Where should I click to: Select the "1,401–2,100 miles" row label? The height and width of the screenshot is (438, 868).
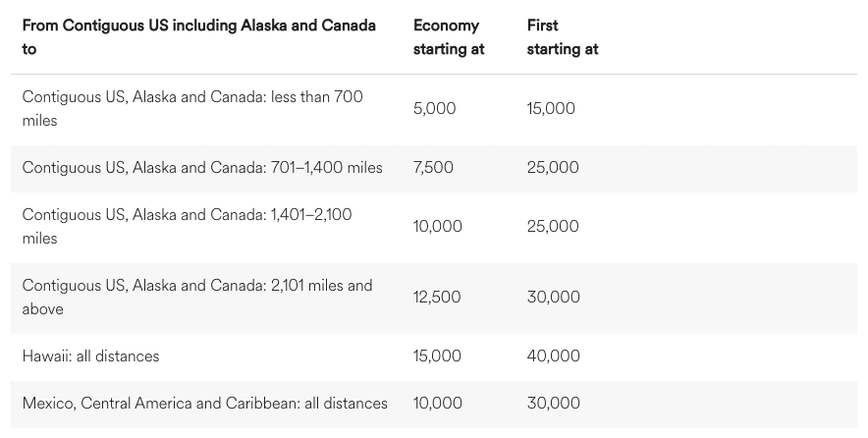(x=187, y=226)
